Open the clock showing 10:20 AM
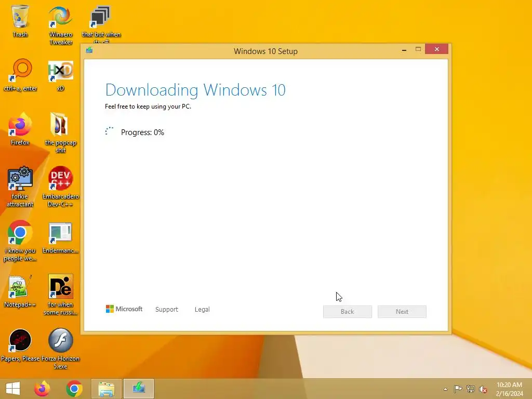 click(x=509, y=389)
